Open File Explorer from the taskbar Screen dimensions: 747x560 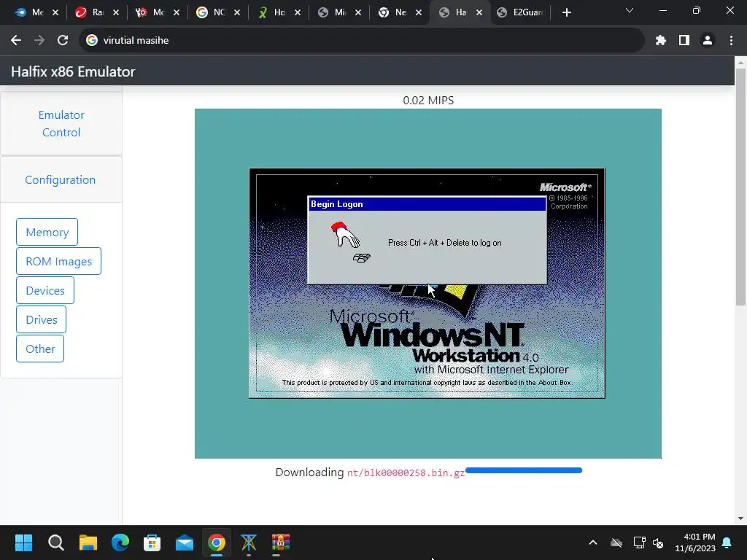coord(88,542)
